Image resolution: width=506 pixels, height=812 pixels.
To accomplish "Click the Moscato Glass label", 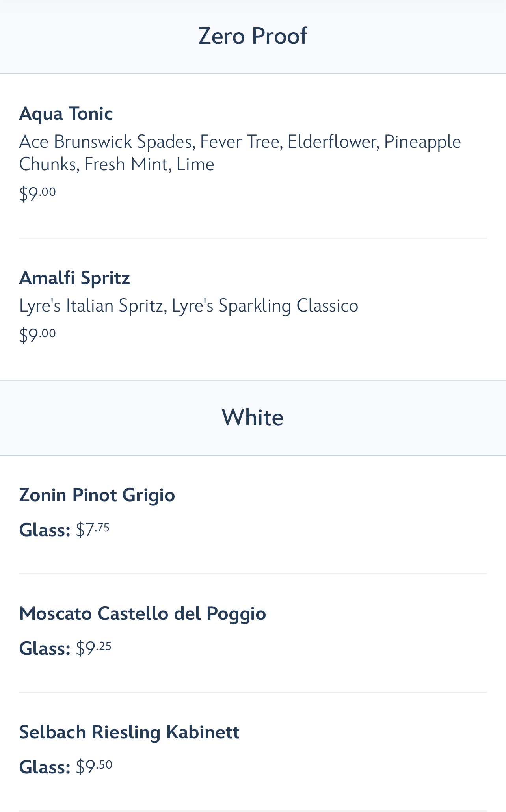I will (45, 648).
